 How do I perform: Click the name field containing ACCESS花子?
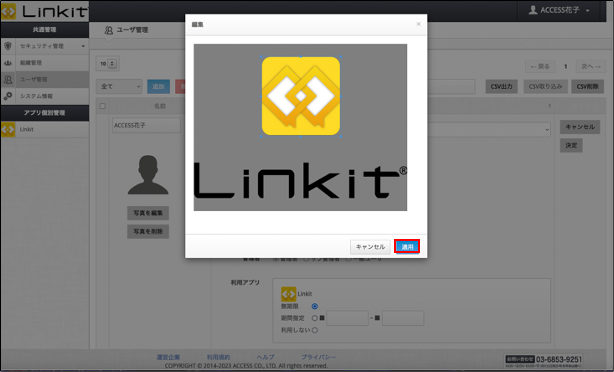[x=146, y=125]
